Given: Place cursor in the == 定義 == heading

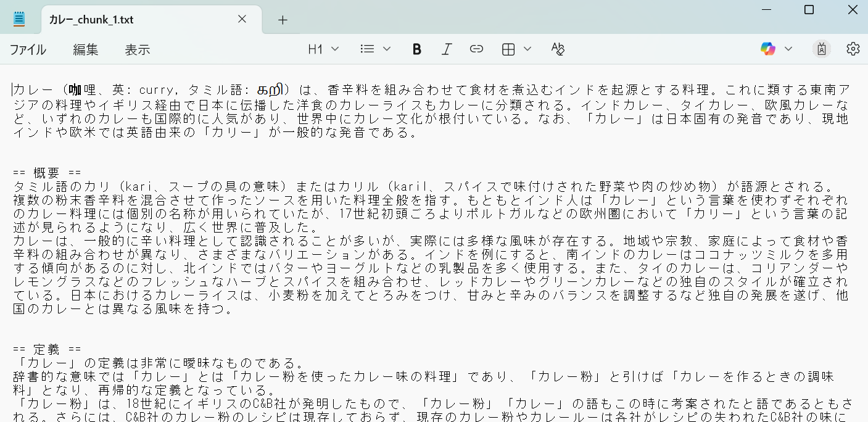Looking at the screenshot, I should tap(47, 350).
